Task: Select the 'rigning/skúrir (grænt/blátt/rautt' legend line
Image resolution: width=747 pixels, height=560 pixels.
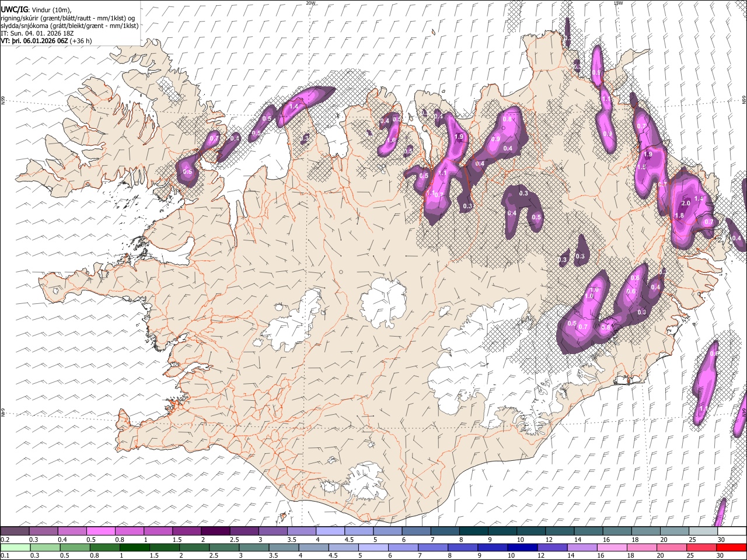Action: [69, 18]
